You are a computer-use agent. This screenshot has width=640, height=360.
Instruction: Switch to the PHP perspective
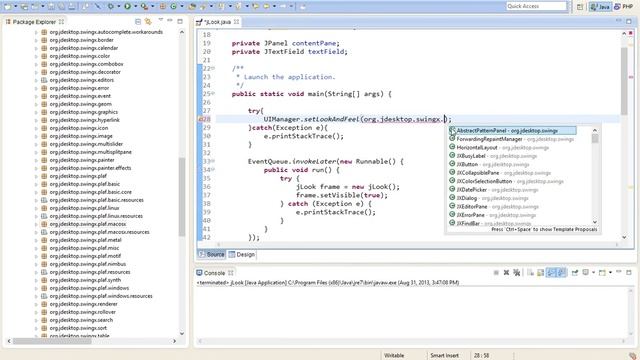click(x=623, y=7)
